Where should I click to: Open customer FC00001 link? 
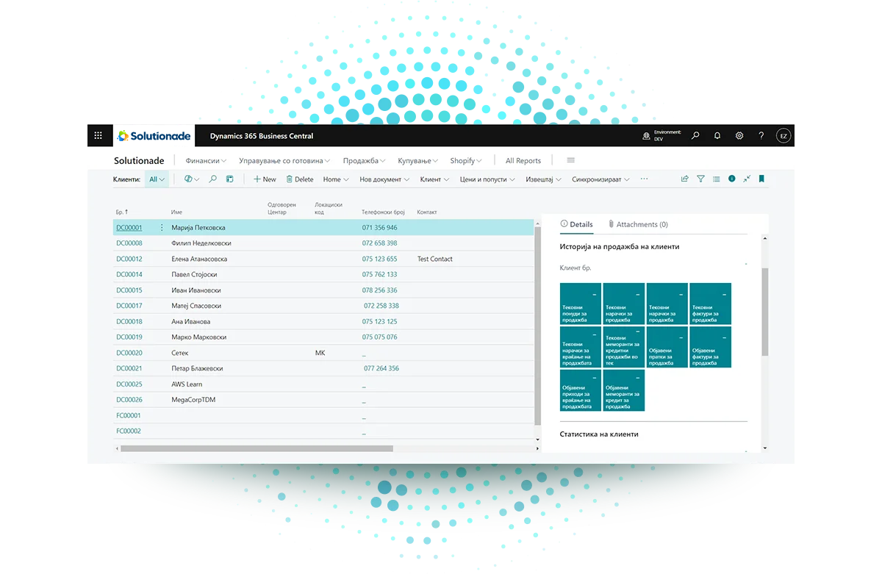coord(129,415)
